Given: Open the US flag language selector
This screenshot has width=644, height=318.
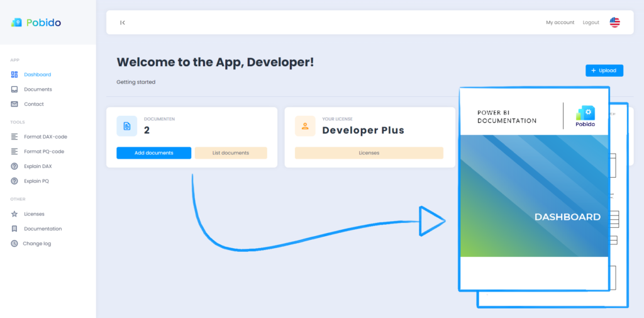Looking at the screenshot, I should (614, 22).
